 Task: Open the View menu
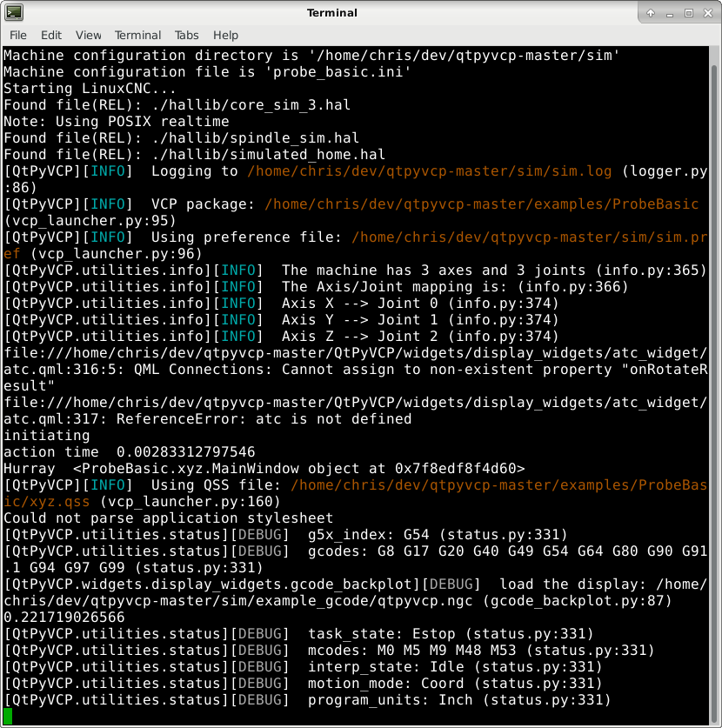88,36
